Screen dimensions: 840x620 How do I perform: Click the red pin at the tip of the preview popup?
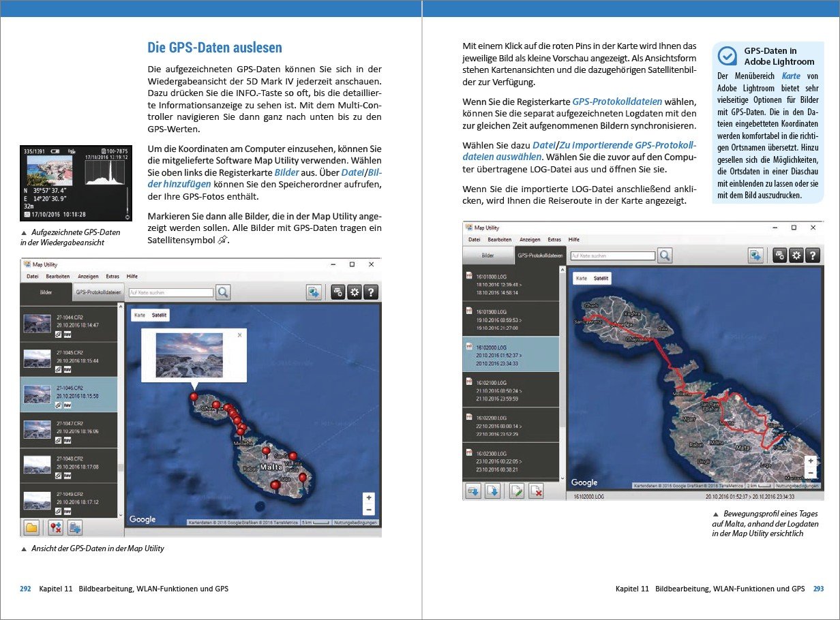click(194, 398)
